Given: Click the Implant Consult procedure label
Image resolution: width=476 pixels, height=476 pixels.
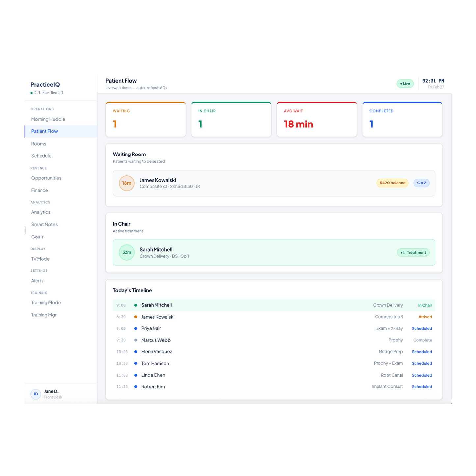Looking at the screenshot, I should pyautogui.click(x=387, y=387).
